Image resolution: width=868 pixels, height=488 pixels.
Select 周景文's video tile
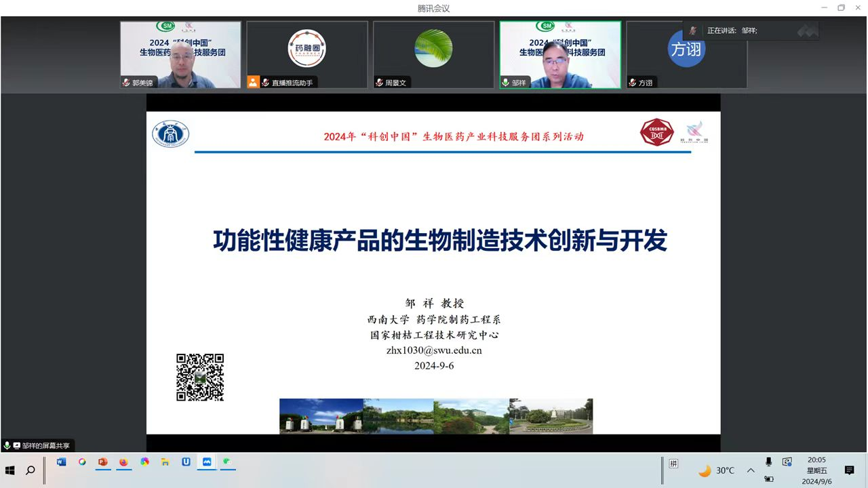(x=433, y=54)
